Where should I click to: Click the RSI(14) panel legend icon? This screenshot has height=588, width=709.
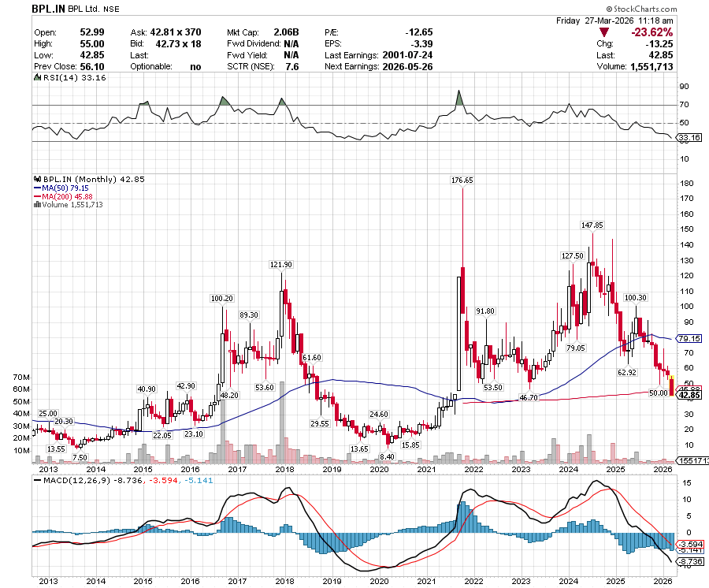(x=38, y=78)
